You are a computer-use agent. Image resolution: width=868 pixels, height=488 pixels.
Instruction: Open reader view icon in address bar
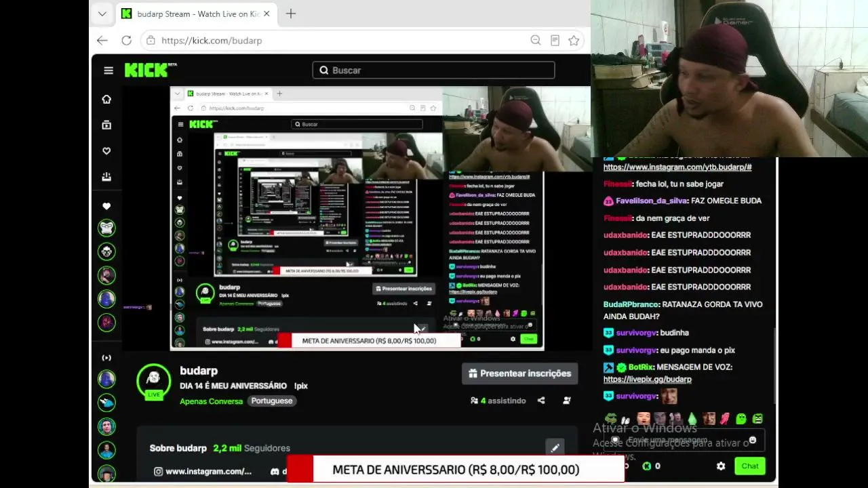tap(555, 41)
